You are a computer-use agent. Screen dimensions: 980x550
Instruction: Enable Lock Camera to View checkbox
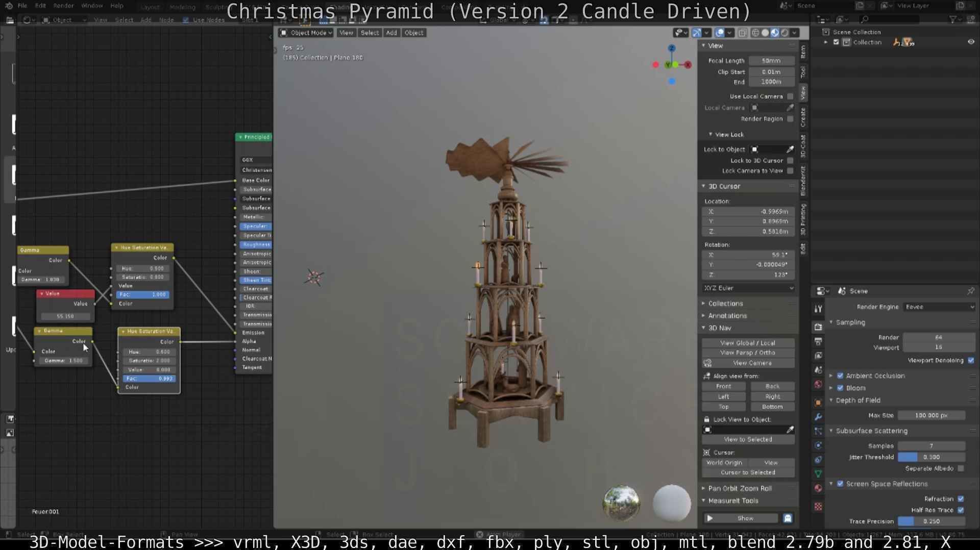[x=790, y=171]
